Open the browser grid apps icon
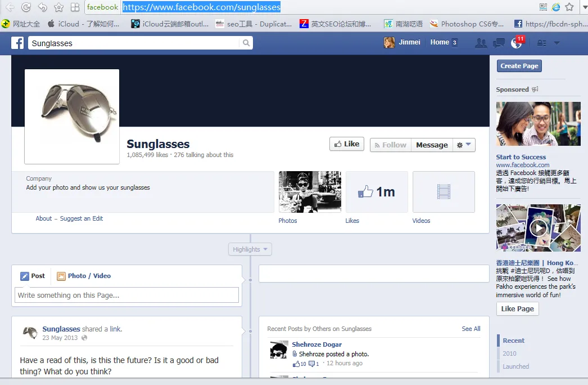The height and width of the screenshot is (385, 588). coord(75,7)
